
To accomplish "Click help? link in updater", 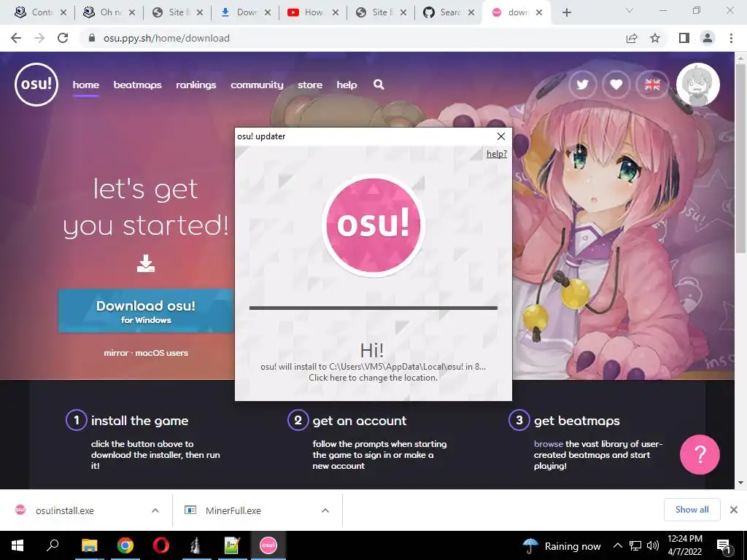I will click(x=496, y=154).
